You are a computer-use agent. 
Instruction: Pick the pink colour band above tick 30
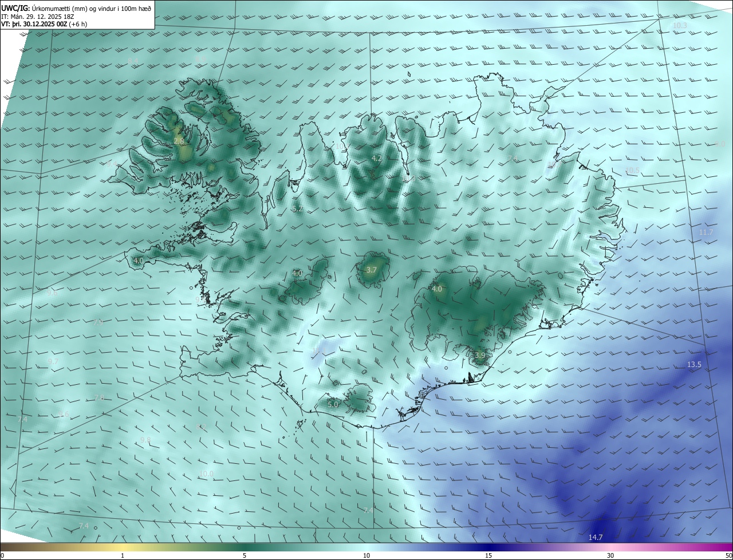click(610, 547)
